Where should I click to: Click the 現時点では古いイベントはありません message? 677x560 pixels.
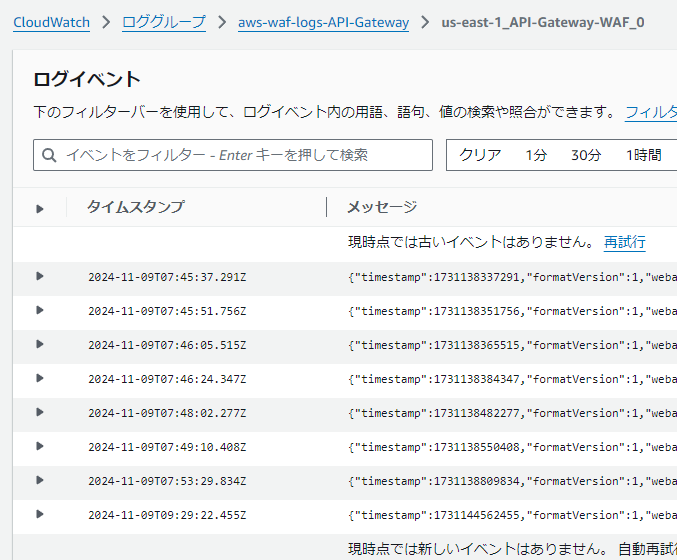point(471,242)
